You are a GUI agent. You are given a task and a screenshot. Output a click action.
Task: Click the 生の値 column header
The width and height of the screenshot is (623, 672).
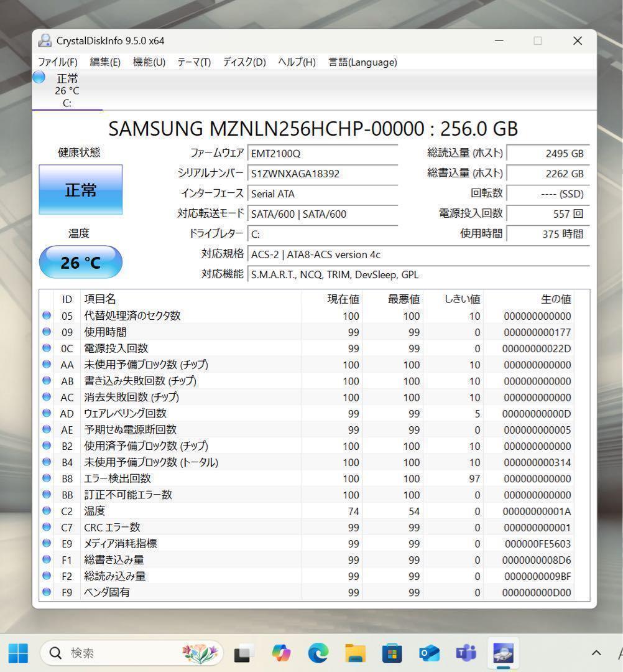(528, 299)
